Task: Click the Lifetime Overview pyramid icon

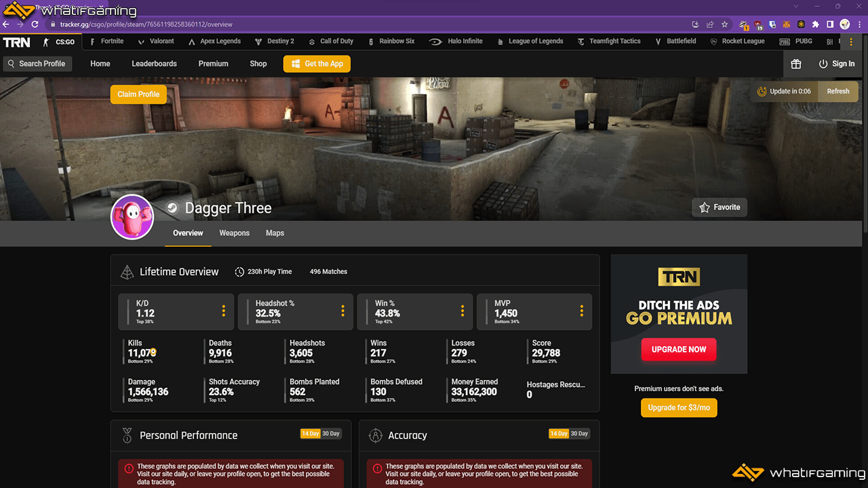Action: (127, 272)
